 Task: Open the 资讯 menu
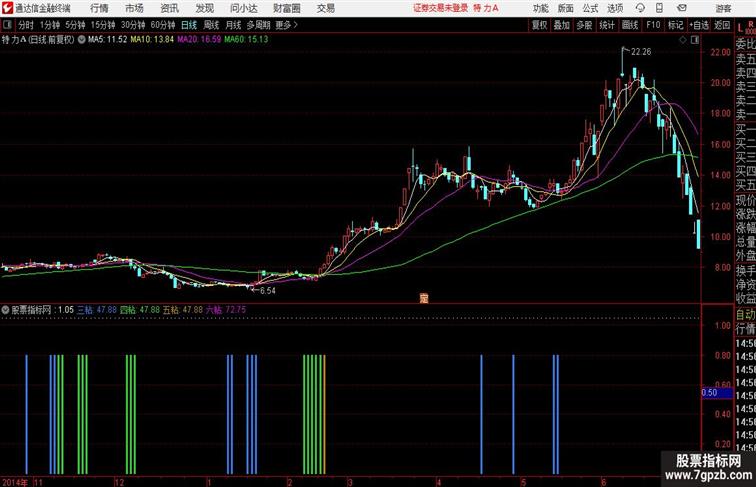(x=169, y=8)
